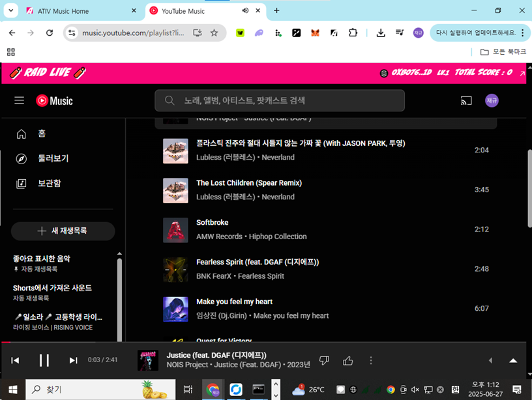Open the 모든 북마크 folder

(x=503, y=52)
